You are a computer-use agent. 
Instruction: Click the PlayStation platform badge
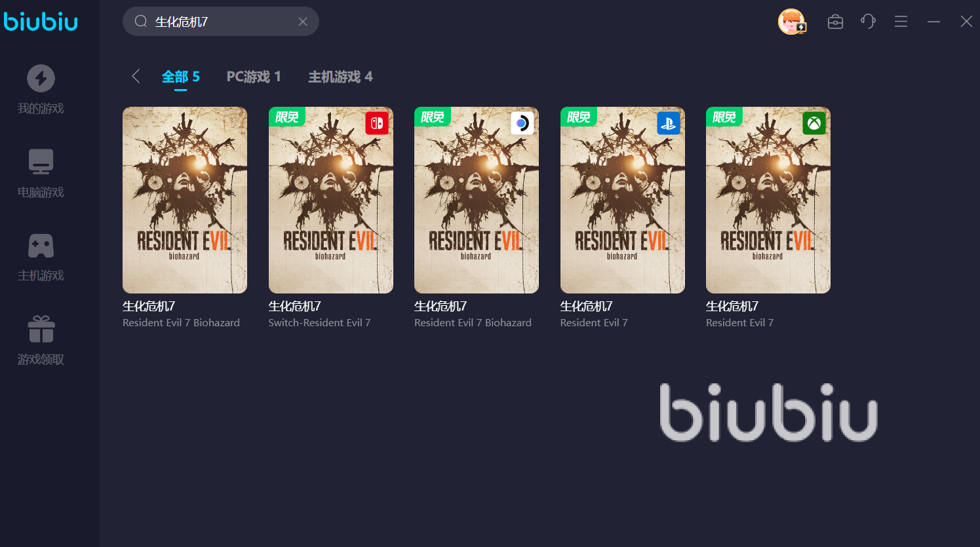[669, 123]
